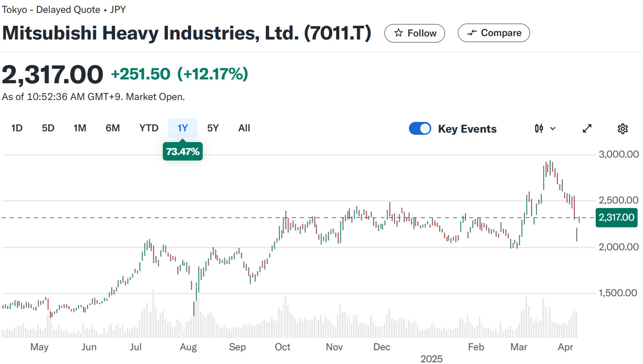Click the large 2,317.00 quote price
The image size is (643, 364).
pos(52,74)
